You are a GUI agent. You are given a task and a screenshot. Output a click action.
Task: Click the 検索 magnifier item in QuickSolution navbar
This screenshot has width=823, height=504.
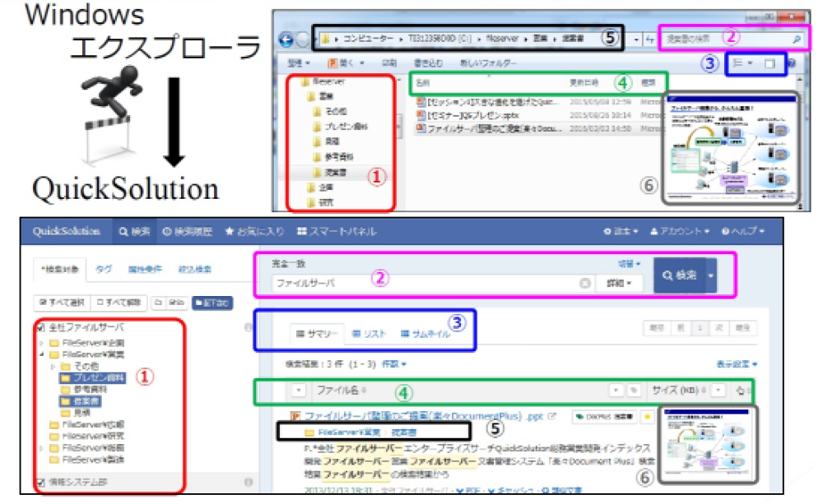[x=134, y=231]
